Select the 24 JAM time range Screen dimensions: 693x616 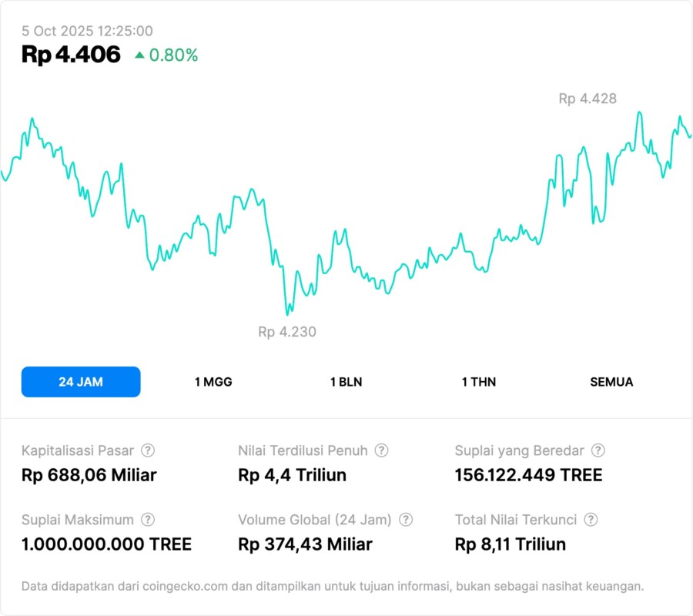(81, 382)
